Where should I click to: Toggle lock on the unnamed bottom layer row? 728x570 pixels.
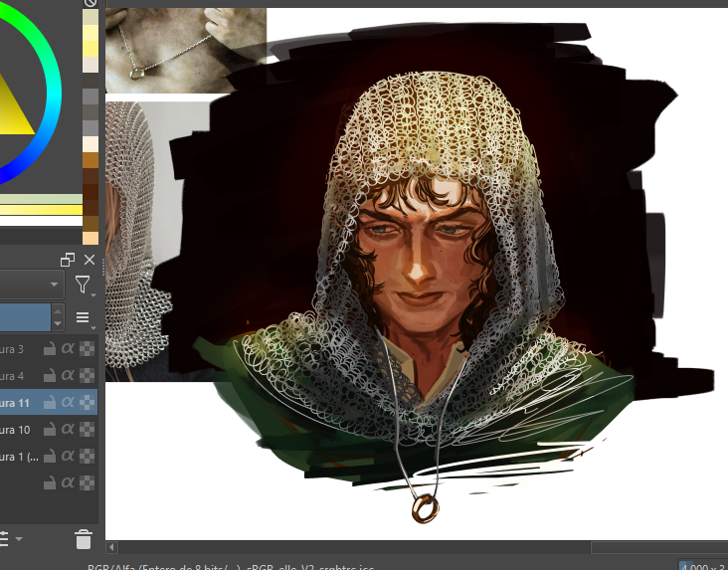click(50, 483)
